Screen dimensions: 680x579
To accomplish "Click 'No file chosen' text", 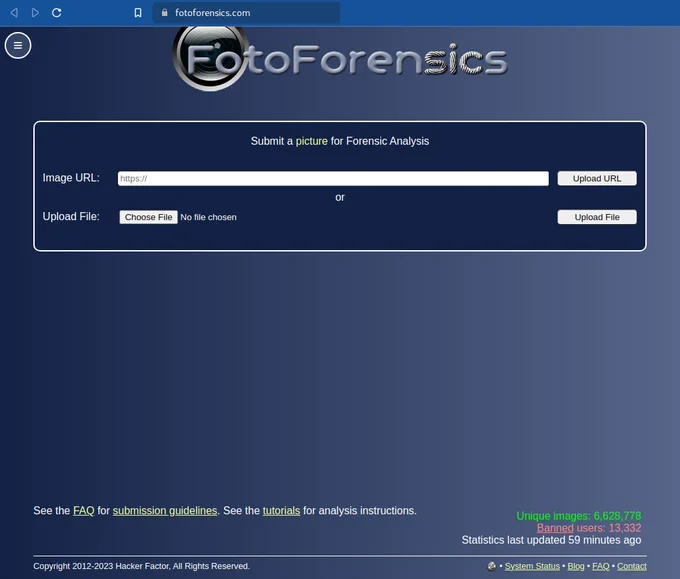I will 209,217.
